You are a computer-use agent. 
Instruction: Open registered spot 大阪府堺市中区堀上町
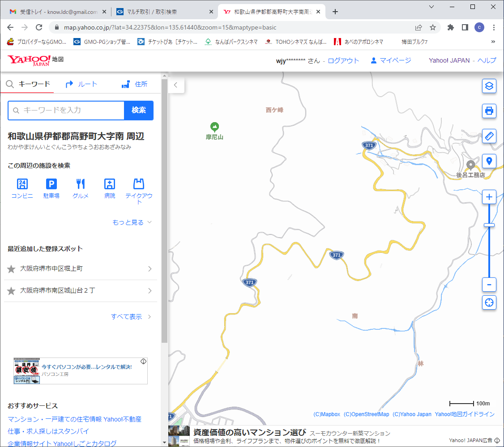click(x=81, y=269)
